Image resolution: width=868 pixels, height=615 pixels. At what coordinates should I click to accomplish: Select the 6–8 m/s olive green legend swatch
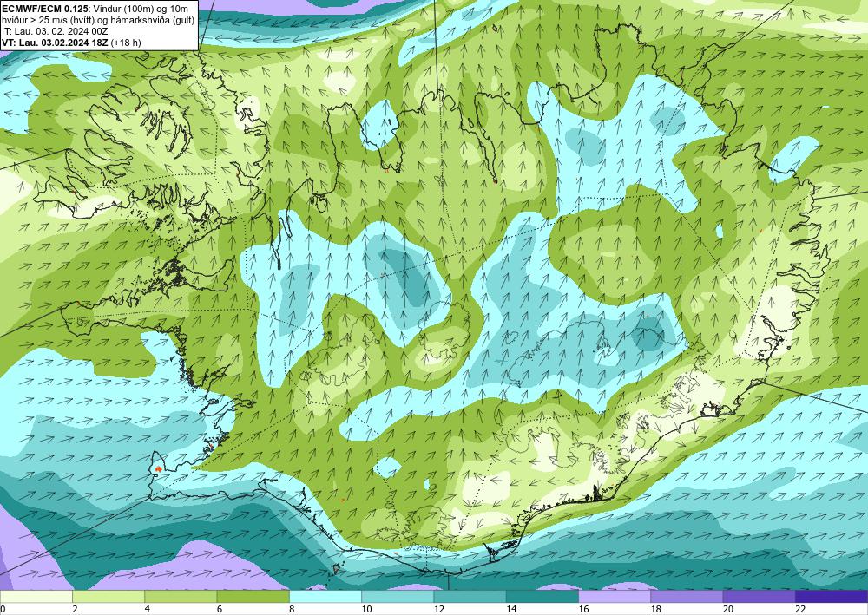(253, 597)
